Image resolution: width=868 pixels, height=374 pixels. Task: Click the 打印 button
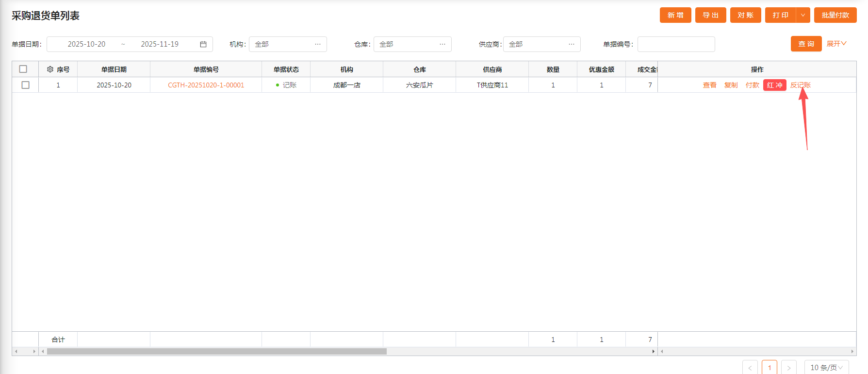coord(781,15)
